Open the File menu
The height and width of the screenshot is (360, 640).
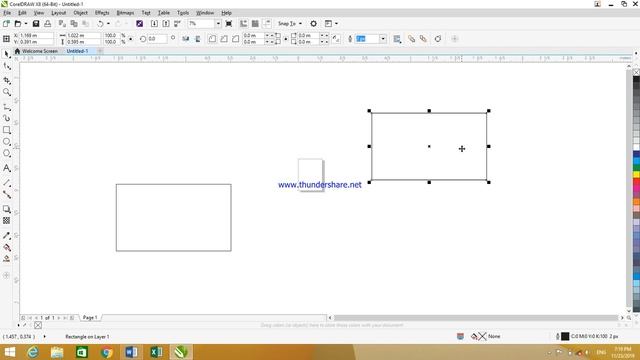tap(7, 13)
